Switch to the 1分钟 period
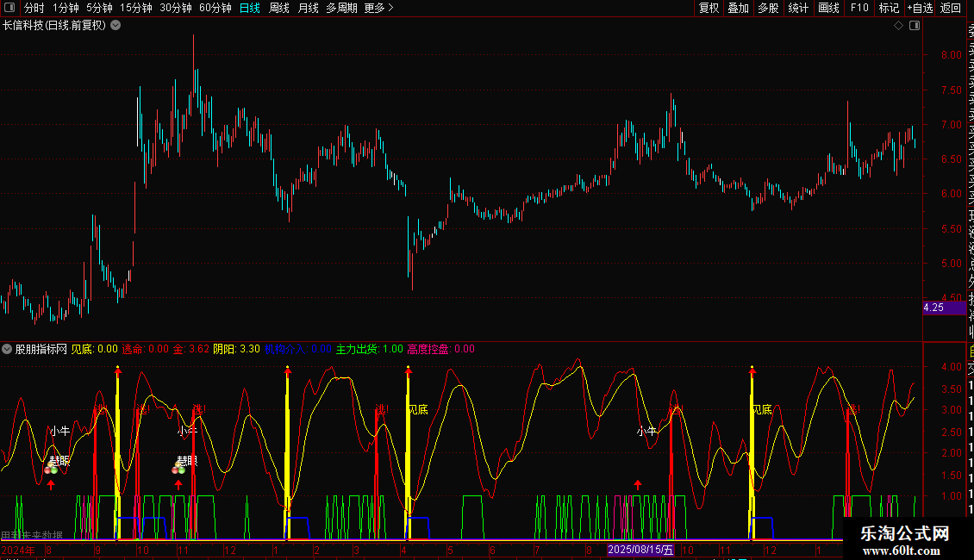Viewport: 974px width, 560px height. 66,8
